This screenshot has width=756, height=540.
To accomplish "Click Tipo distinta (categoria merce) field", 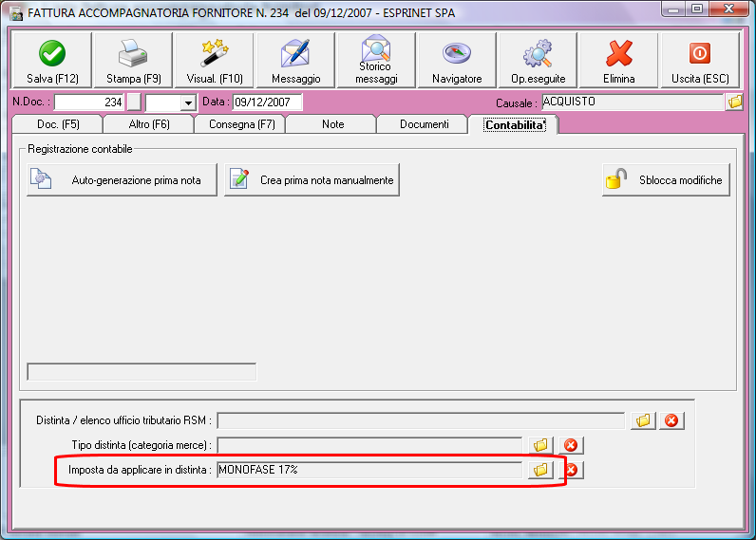I will click(369, 445).
